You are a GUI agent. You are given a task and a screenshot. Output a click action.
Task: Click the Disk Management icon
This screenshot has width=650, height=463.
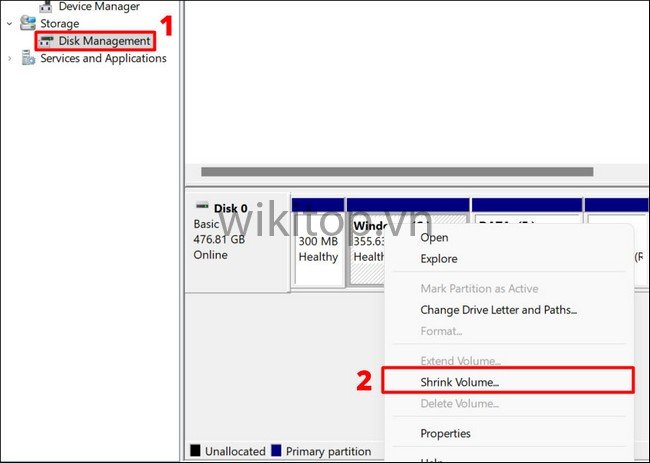tap(46, 41)
